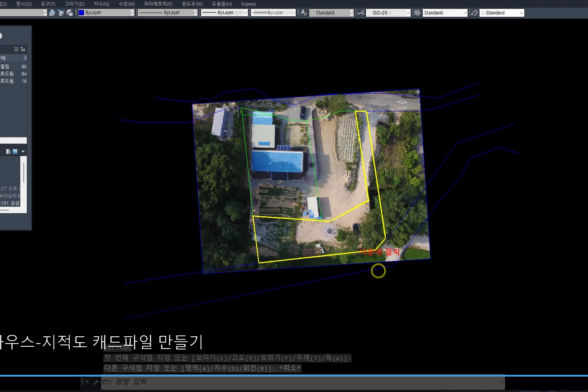The image size is (588, 392).
Task: Click the Layer Previous icon in toolbar
Action: (x=61, y=13)
